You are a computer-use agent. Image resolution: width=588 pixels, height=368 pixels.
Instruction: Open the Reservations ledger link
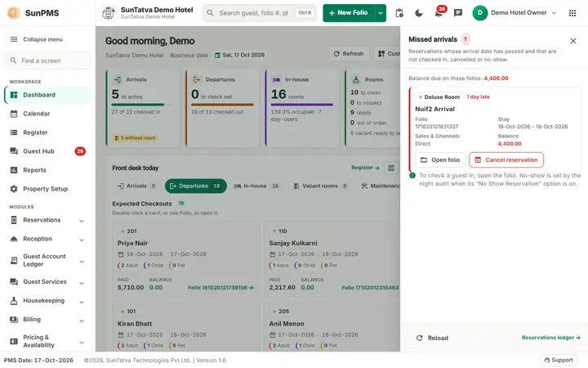pyautogui.click(x=551, y=338)
